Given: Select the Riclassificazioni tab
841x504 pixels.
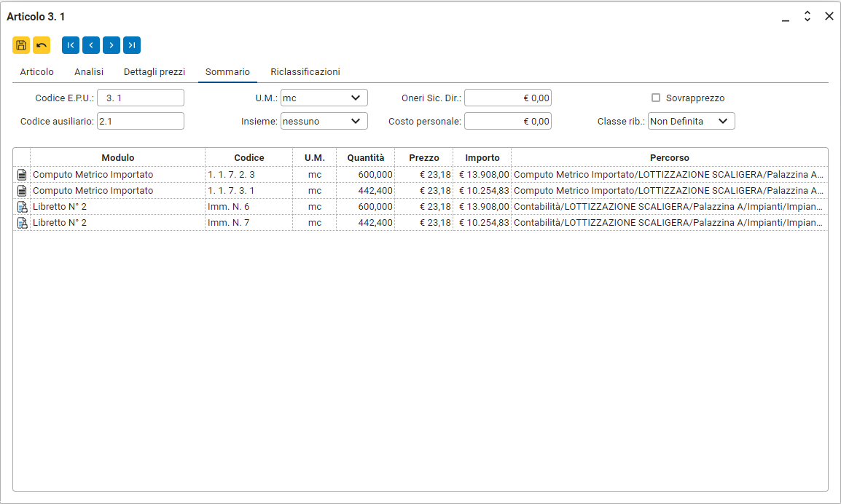Looking at the screenshot, I should [305, 72].
